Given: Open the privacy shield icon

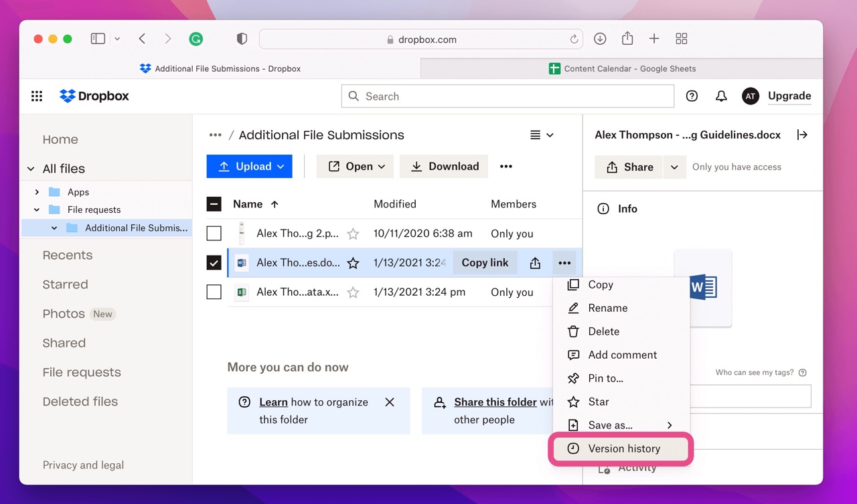Looking at the screenshot, I should pos(242,39).
